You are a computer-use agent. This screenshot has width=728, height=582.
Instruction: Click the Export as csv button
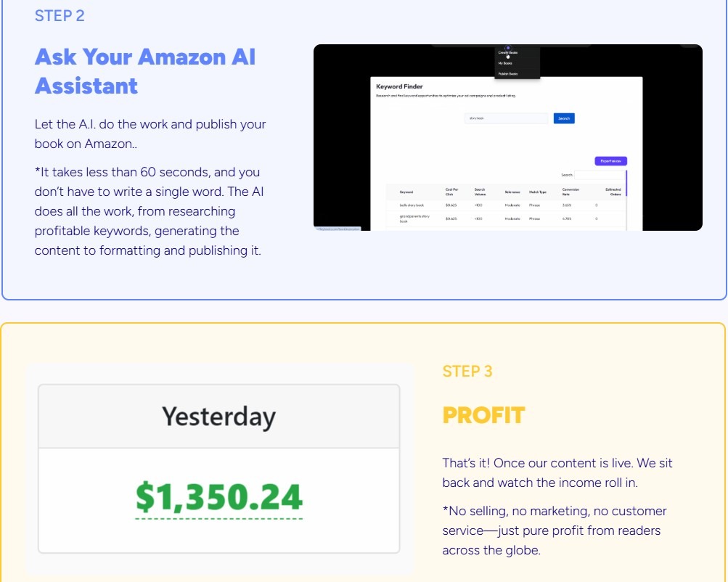coord(610,161)
